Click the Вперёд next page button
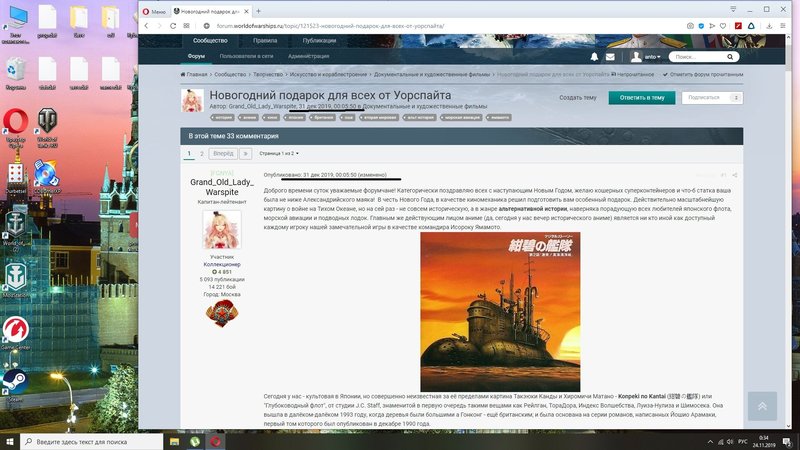 tap(223, 154)
